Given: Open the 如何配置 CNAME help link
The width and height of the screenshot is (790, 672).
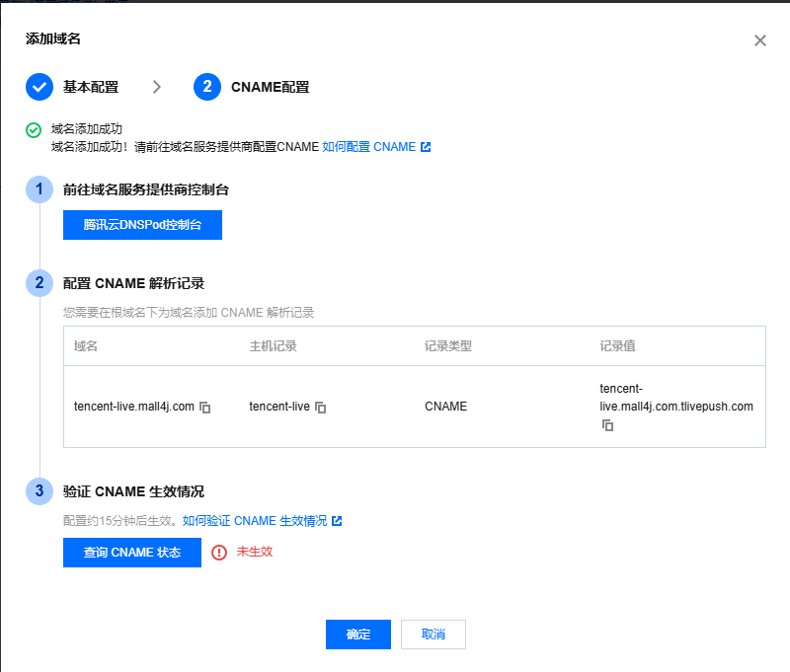Looking at the screenshot, I should 368,147.
